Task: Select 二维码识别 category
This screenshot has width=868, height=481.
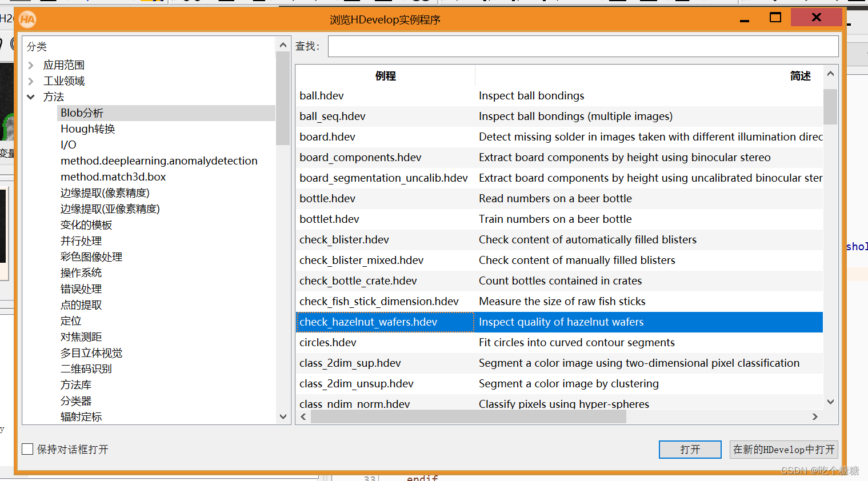Action: pyautogui.click(x=86, y=369)
